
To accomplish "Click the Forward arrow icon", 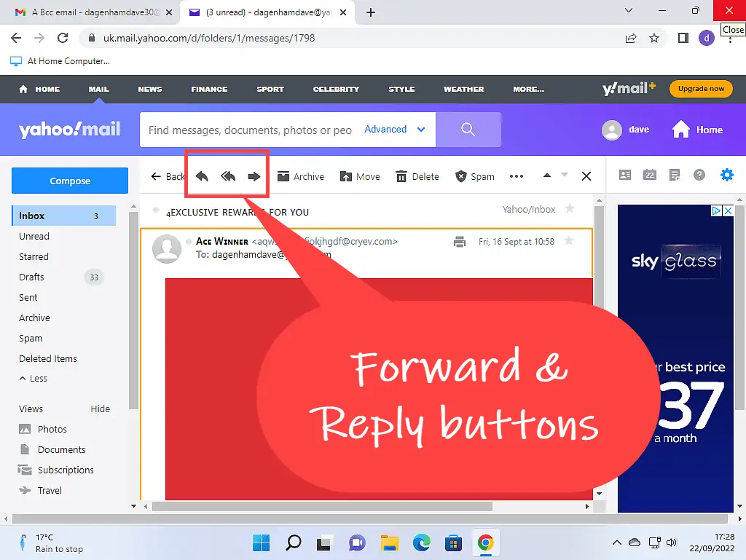I will 254,176.
